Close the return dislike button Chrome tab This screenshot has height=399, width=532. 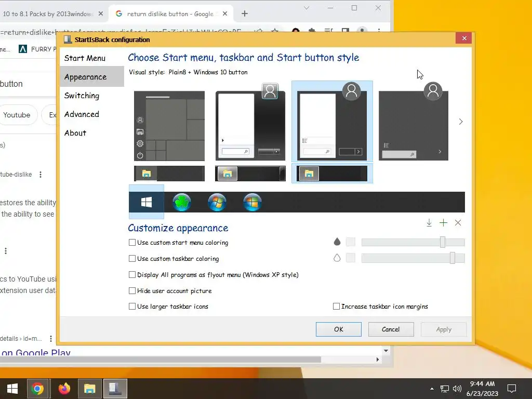tap(225, 14)
